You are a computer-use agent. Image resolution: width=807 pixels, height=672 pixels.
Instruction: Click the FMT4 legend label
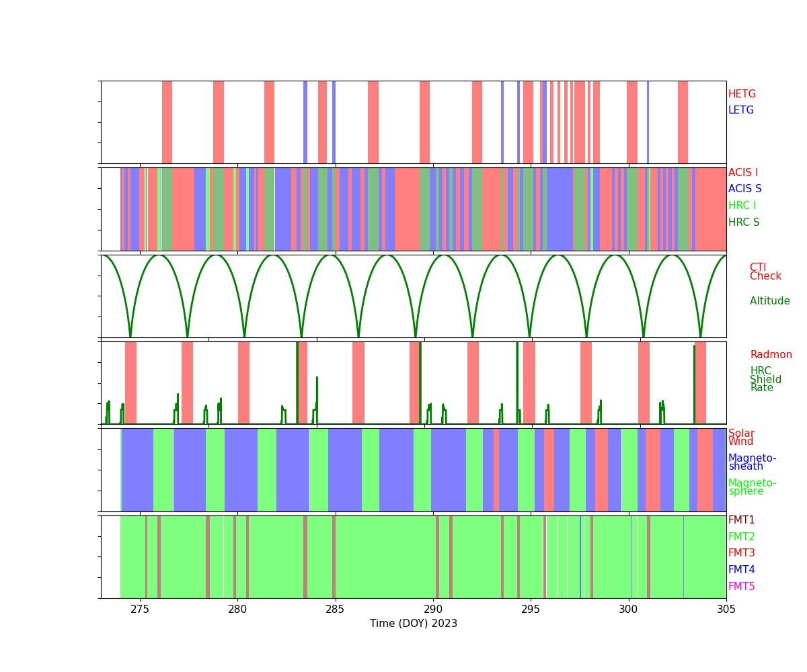741,571
